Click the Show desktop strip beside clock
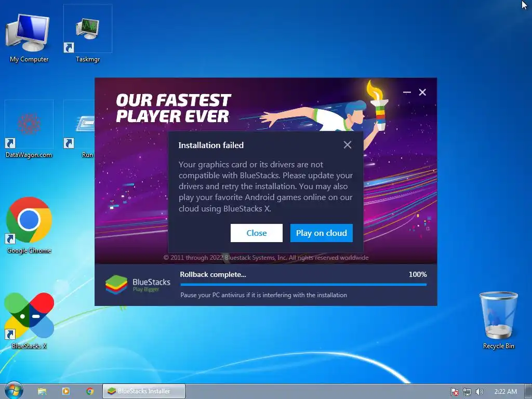532x399 pixels. pyautogui.click(x=528, y=392)
